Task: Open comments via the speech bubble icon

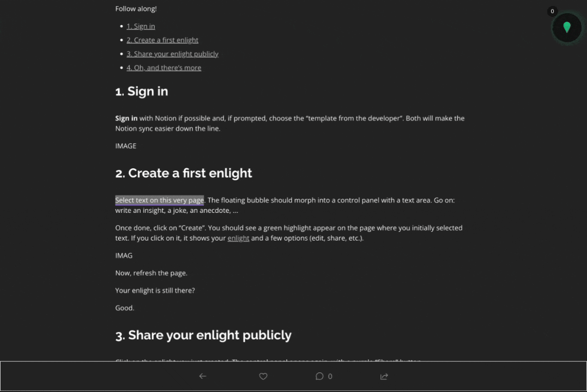Action: click(x=319, y=376)
